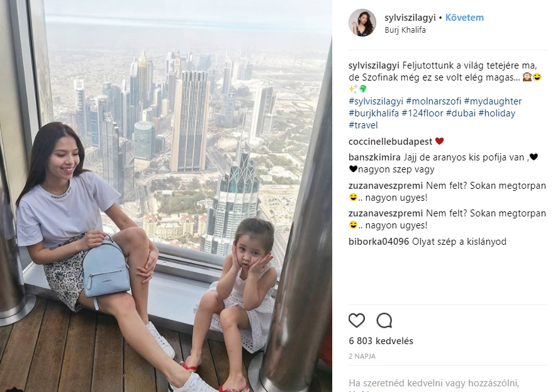The width and height of the screenshot is (560, 392).
Task: Open biborka04096 commenter profile
Action: coord(379,242)
